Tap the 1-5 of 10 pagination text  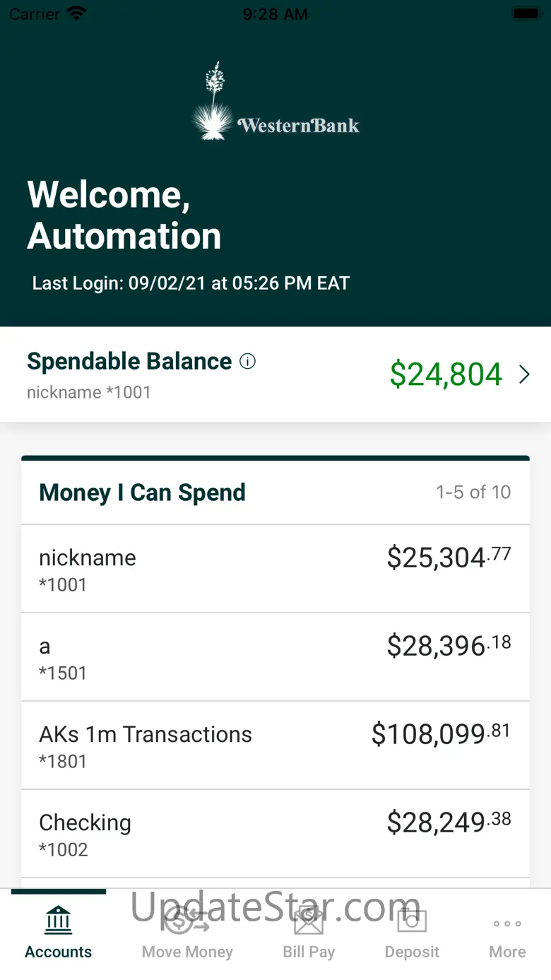tap(473, 492)
